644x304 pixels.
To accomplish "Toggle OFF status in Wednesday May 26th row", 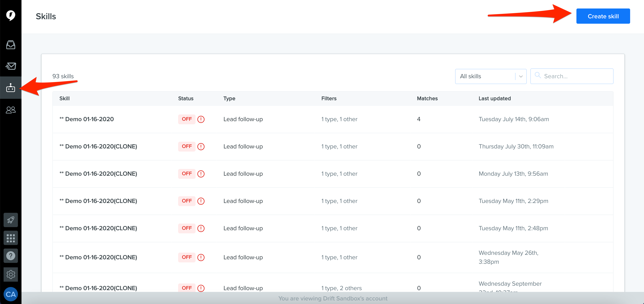I will [x=186, y=257].
